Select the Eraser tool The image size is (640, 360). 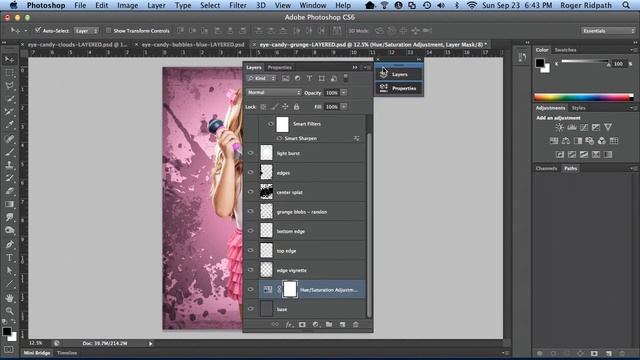click(9, 191)
